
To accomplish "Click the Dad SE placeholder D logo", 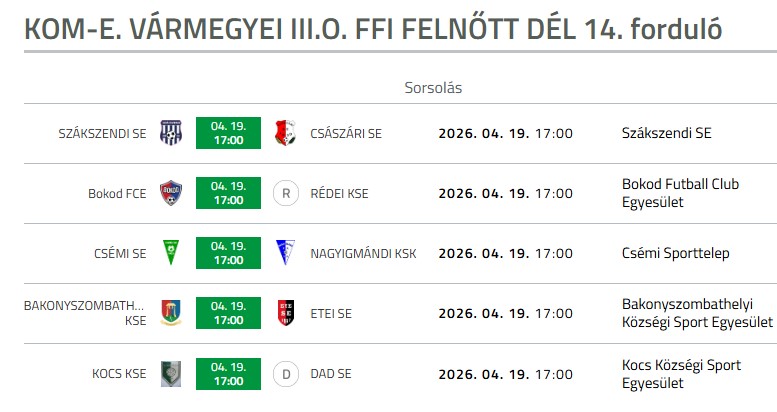I will tap(286, 373).
